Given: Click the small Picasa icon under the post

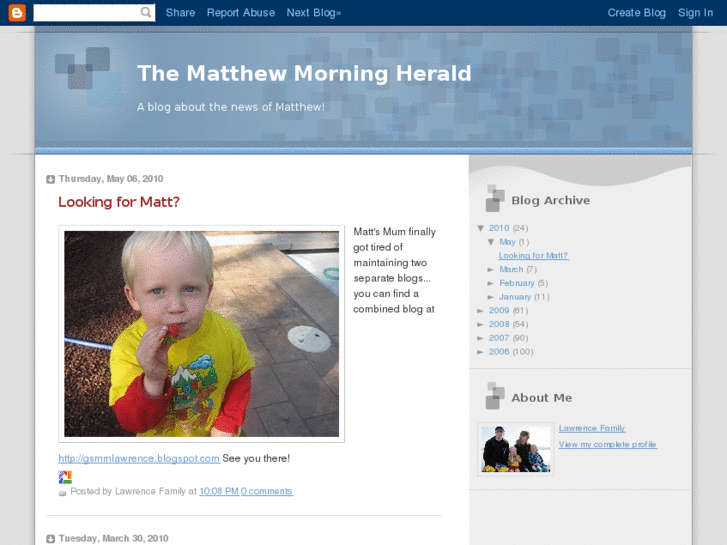Looking at the screenshot, I should click(65, 477).
